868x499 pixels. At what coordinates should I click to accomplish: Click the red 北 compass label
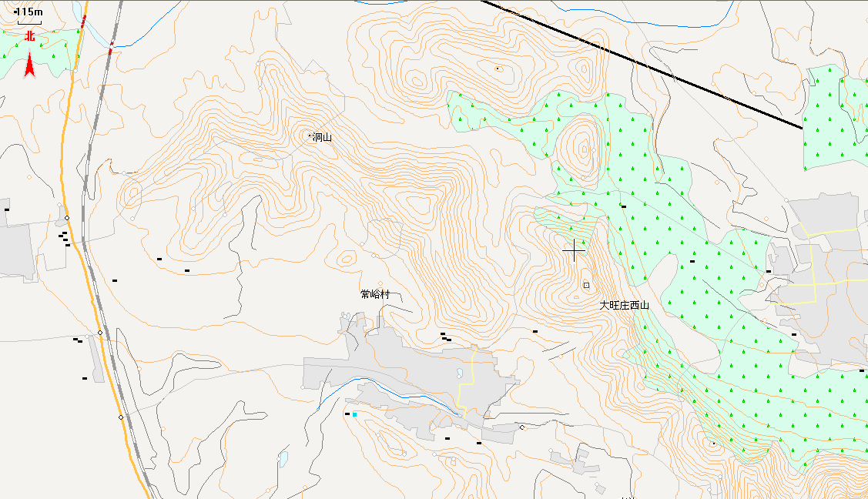click(29, 36)
